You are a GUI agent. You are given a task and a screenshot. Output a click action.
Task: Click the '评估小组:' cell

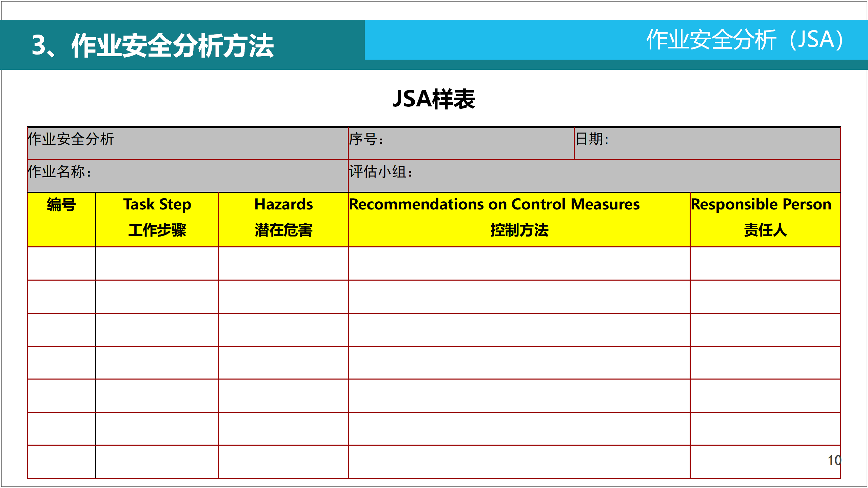point(595,176)
